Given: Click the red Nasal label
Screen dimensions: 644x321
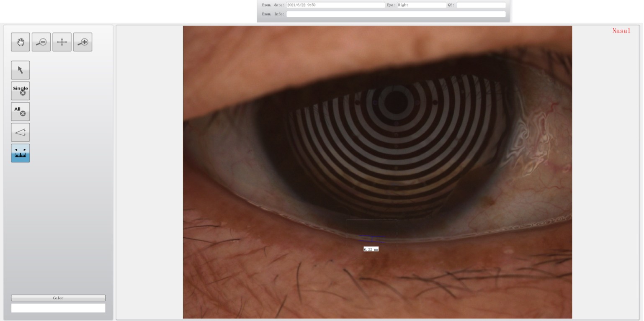Looking at the screenshot, I should [621, 31].
